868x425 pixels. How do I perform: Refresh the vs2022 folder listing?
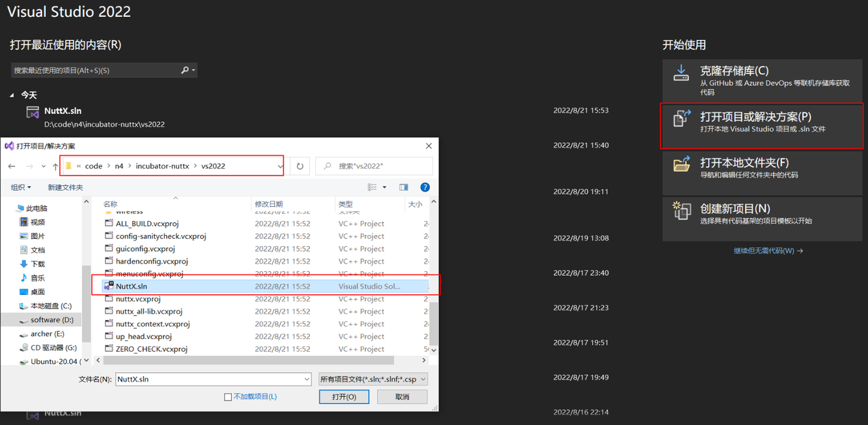click(300, 166)
